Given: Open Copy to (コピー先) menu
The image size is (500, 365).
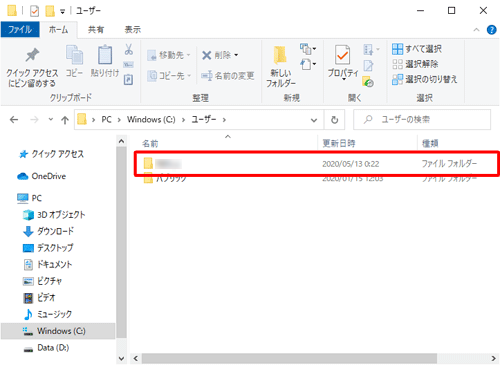Looking at the screenshot, I should point(169,76).
